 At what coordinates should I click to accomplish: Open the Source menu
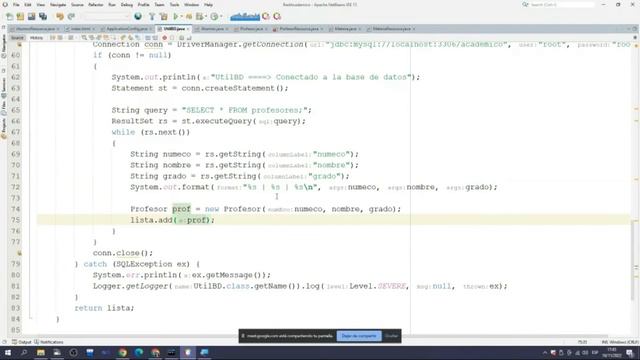click(77, 4)
